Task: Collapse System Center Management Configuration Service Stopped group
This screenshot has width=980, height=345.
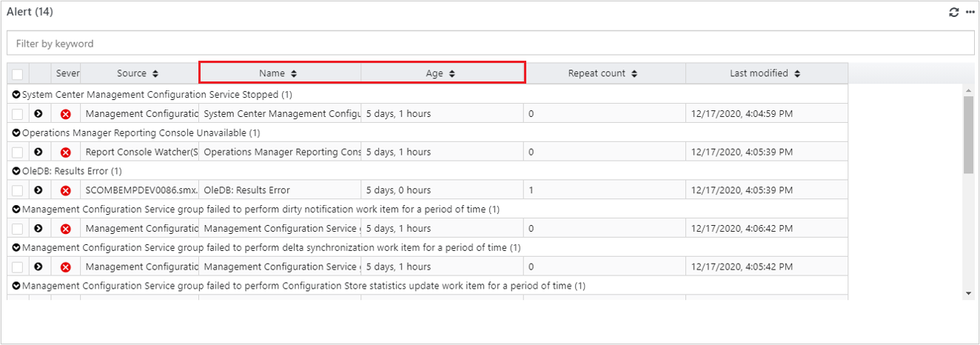Action: coord(16,95)
